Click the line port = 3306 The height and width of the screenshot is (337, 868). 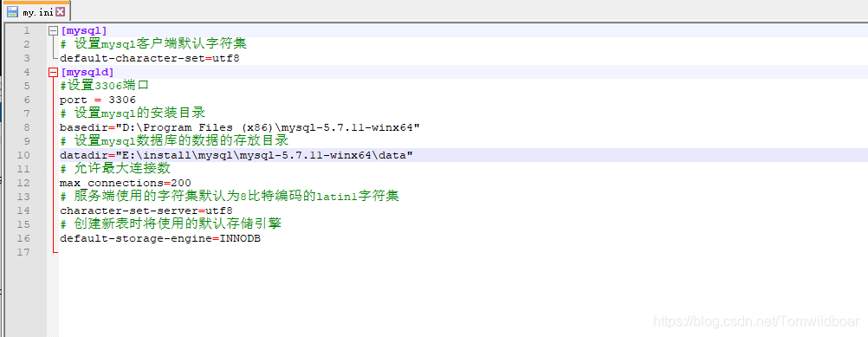(97, 100)
